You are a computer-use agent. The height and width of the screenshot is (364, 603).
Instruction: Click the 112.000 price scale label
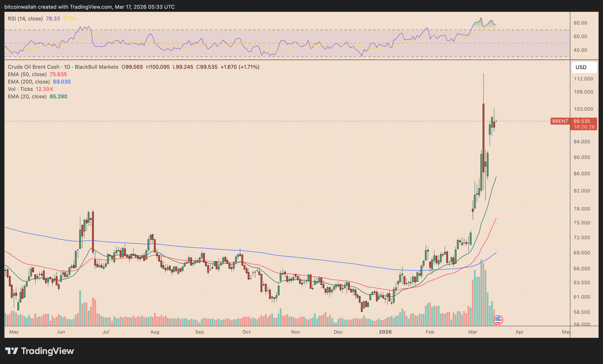(583, 79)
